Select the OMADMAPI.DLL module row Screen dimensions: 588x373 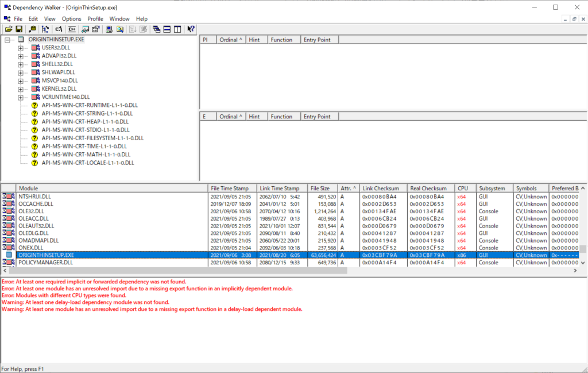[290, 241]
